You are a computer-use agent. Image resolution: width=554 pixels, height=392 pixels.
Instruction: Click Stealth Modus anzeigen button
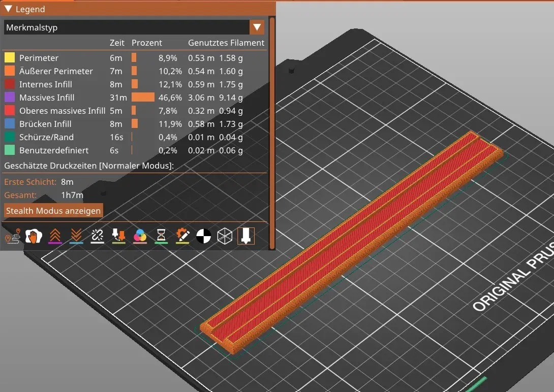(53, 211)
